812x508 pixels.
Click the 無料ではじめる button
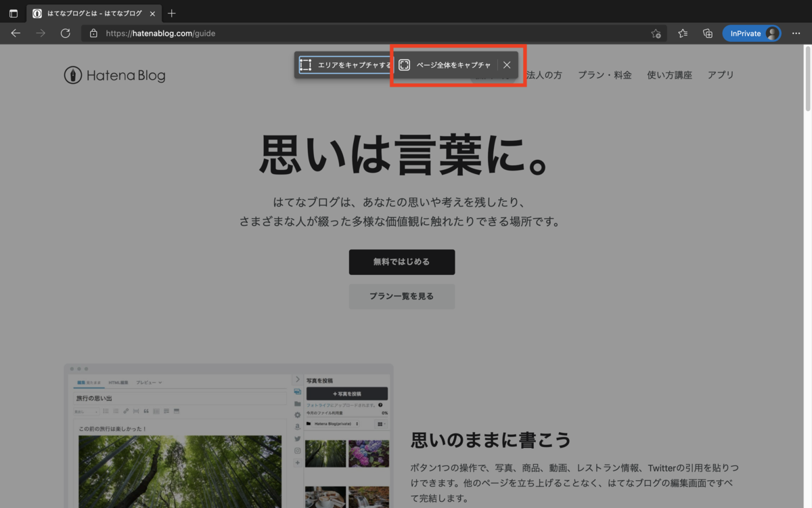pyautogui.click(x=402, y=262)
